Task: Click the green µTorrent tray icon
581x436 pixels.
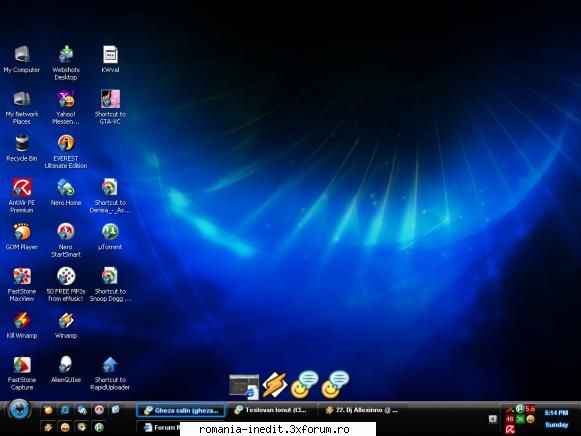Action: pos(520,409)
